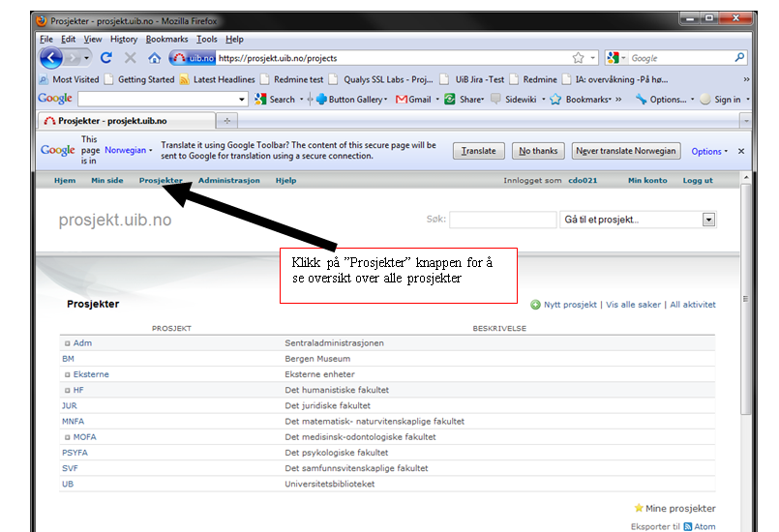The width and height of the screenshot is (779, 532).
Task: Open the Administrasjon tab in the top menu
Action: tap(228, 181)
